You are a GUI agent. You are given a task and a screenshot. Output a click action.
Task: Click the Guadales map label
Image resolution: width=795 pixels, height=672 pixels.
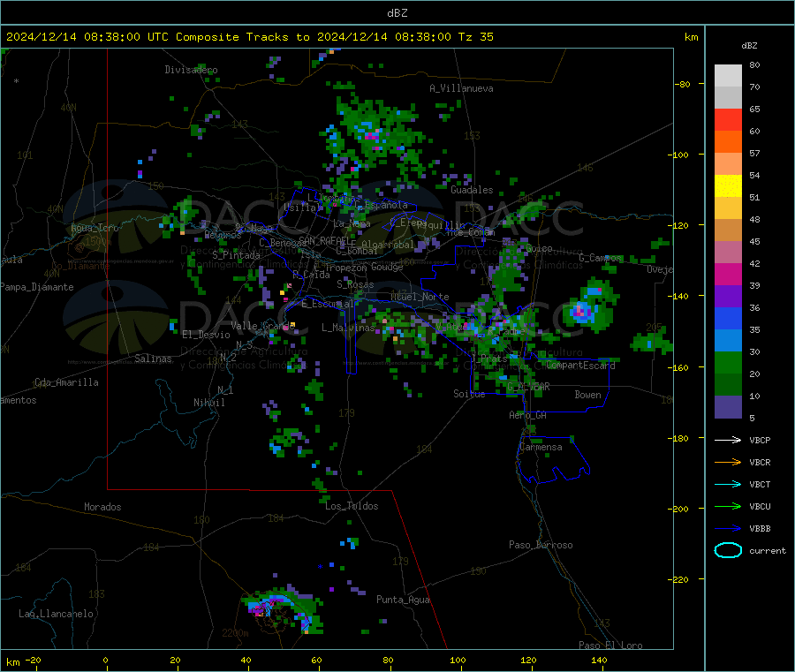pyautogui.click(x=472, y=190)
